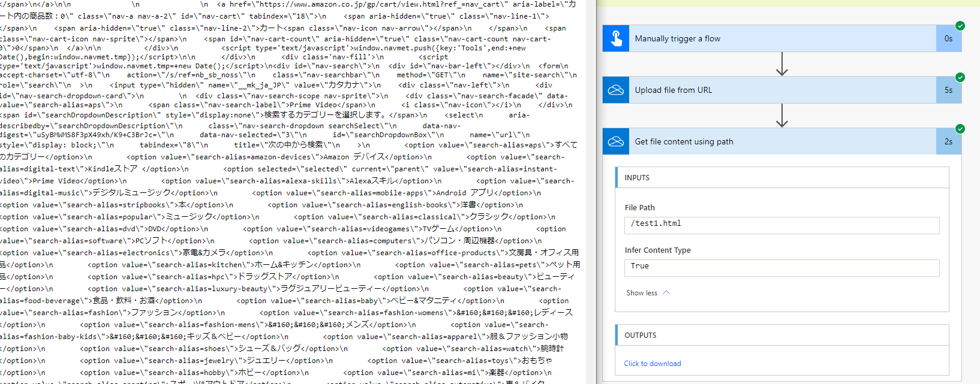980x384 pixels.
Task: Click the おもちゃ text in the HTML output
Action: pos(537,361)
